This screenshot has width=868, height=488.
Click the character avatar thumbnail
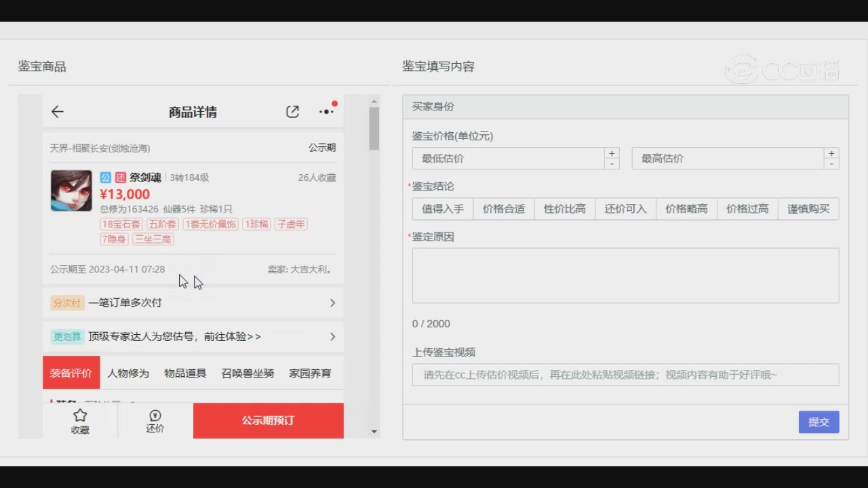[71, 190]
